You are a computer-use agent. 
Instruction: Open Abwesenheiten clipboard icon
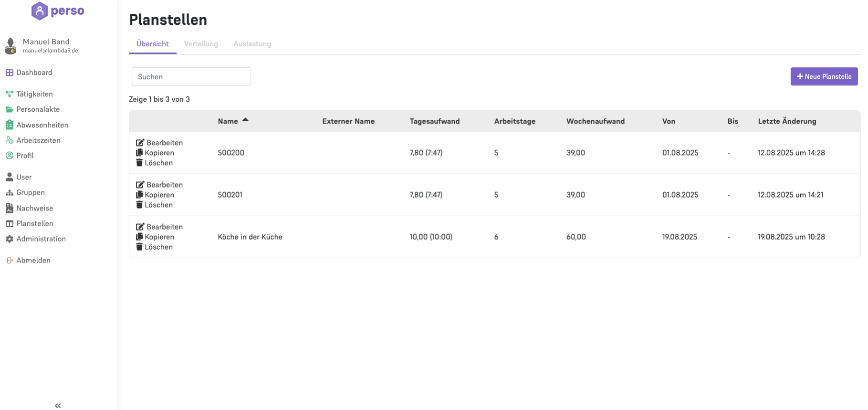tap(10, 125)
